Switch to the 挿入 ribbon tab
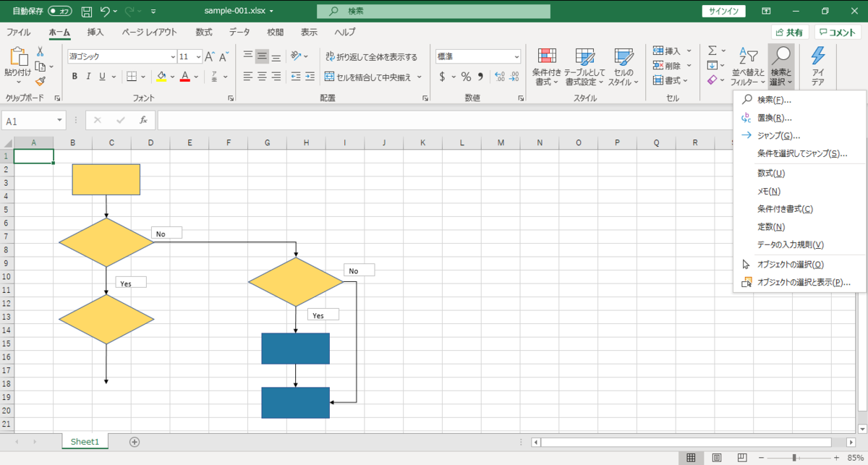 95,32
